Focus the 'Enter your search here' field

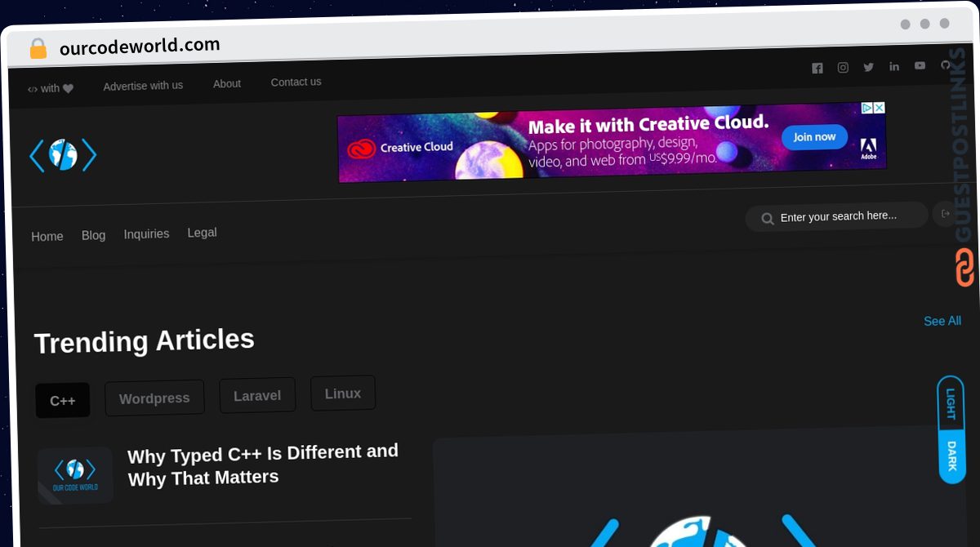click(837, 216)
